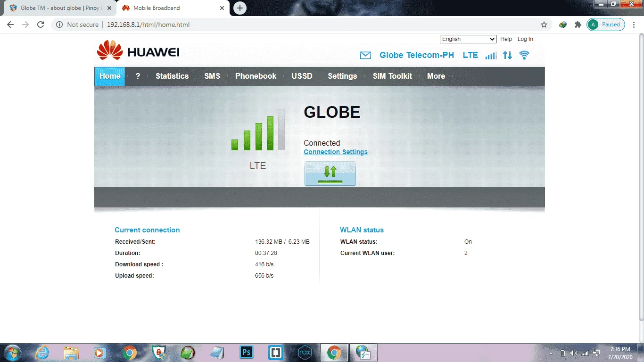
Task: Click the LTE label in the header
Action: (471, 55)
